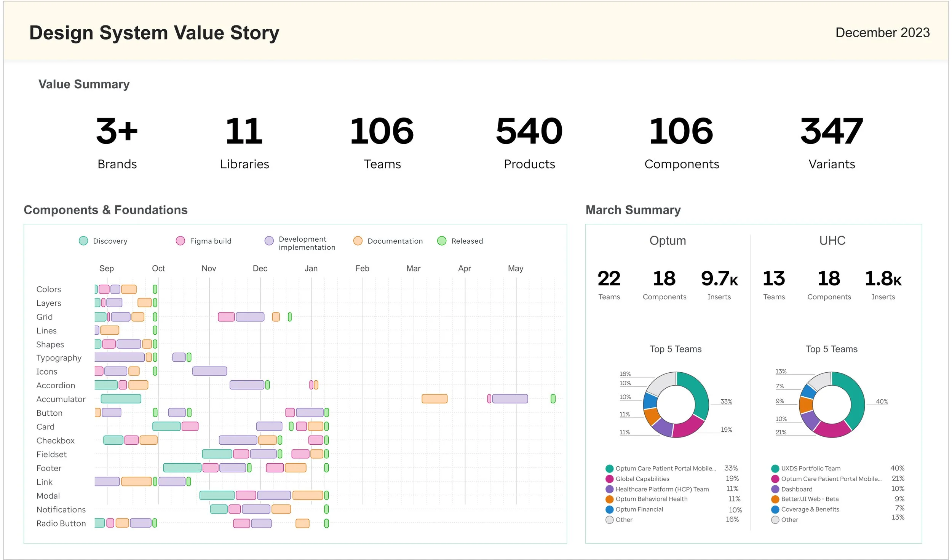
Task: Click the UXDS Portfolio Team legend dot
Action: (775, 469)
